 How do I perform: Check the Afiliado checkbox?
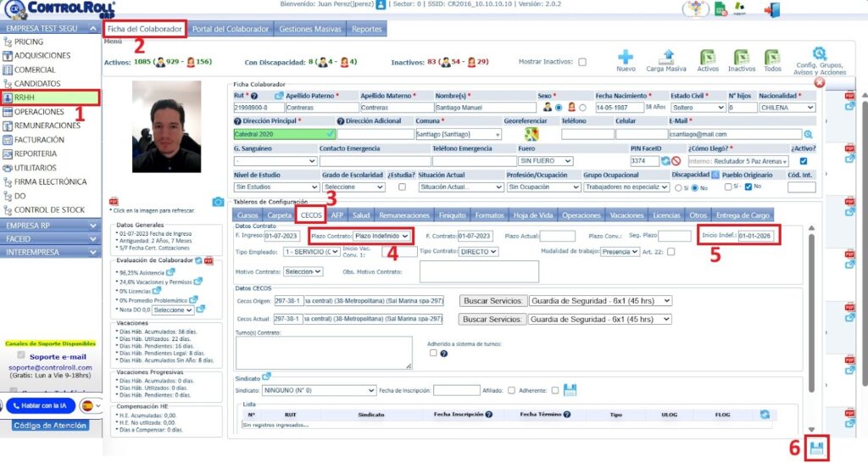coord(511,390)
